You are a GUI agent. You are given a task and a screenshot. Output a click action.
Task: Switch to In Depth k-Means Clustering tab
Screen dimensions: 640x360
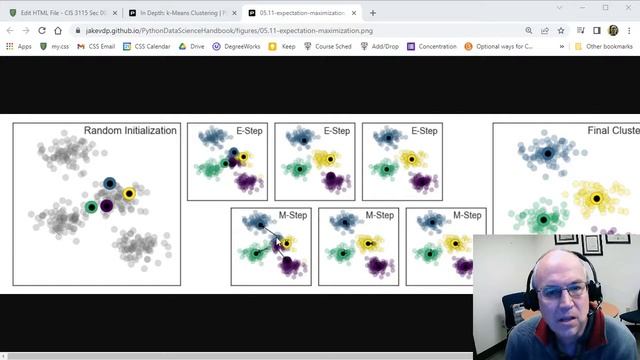tap(183, 13)
